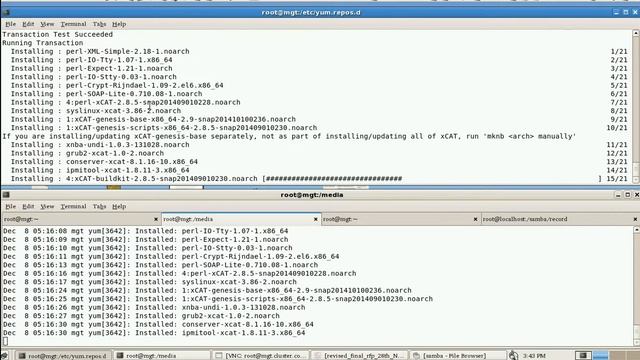Open the File menu in the yum.repos.d terminal
This screenshot has height=360, width=640.
point(11,24)
